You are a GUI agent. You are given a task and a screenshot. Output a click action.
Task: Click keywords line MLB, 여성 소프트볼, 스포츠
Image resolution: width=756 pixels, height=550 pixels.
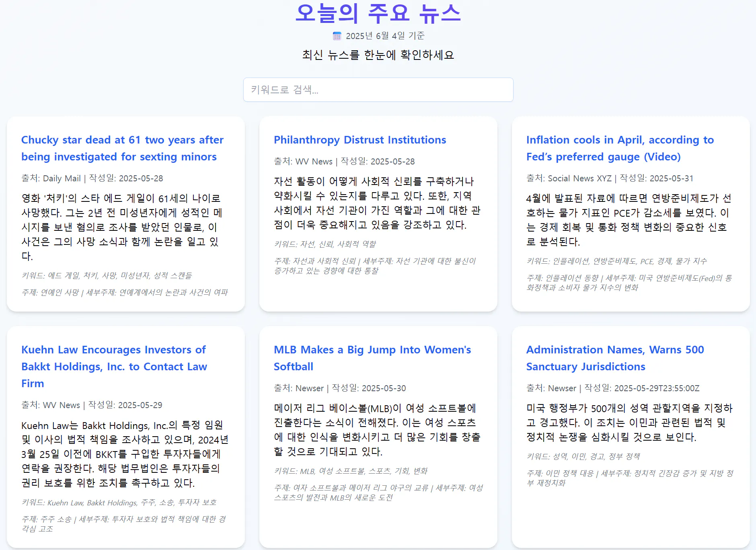(351, 471)
